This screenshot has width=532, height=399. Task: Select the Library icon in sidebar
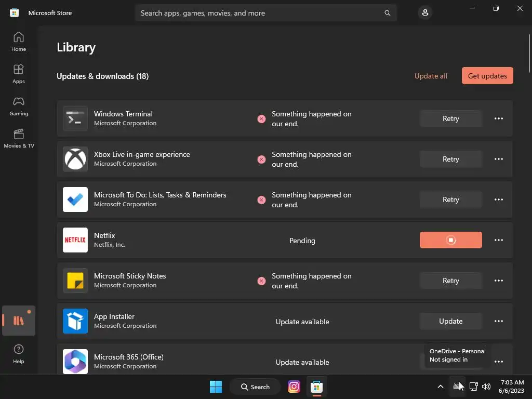pos(19,320)
